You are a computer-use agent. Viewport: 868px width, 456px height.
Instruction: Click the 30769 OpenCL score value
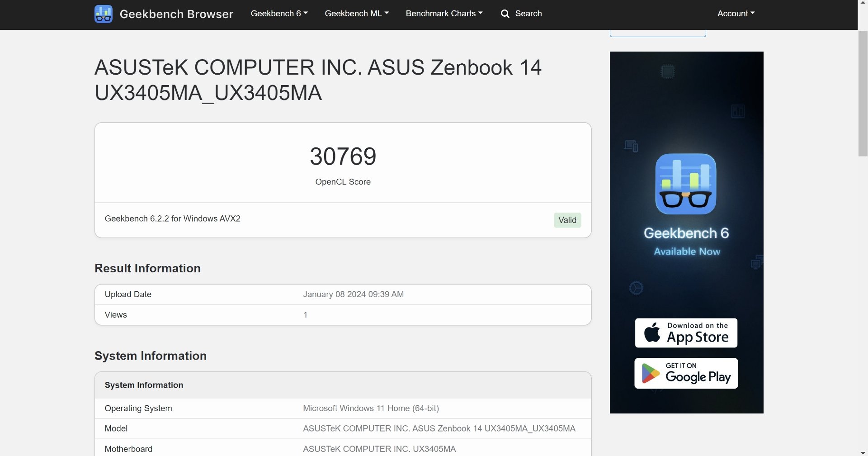coord(343,157)
